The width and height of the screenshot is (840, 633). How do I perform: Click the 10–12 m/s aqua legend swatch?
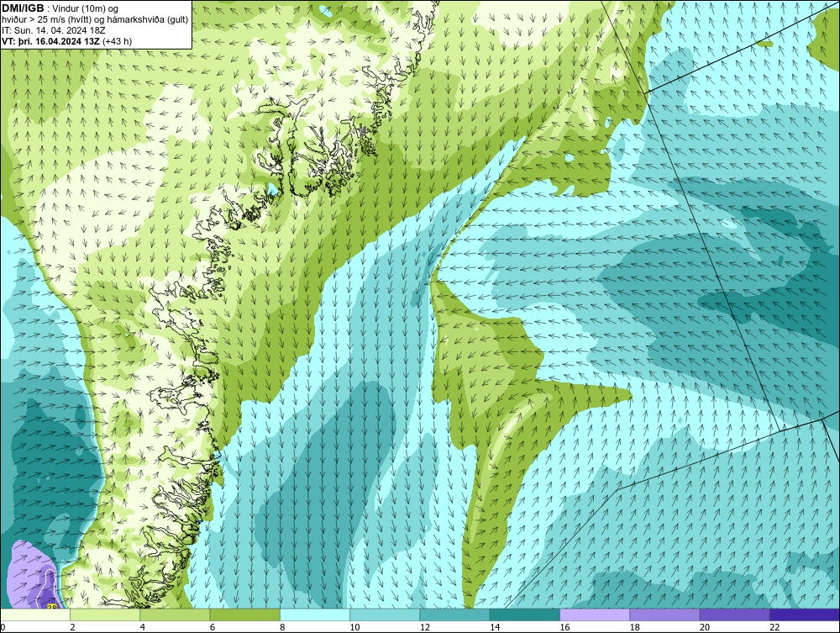(x=385, y=615)
